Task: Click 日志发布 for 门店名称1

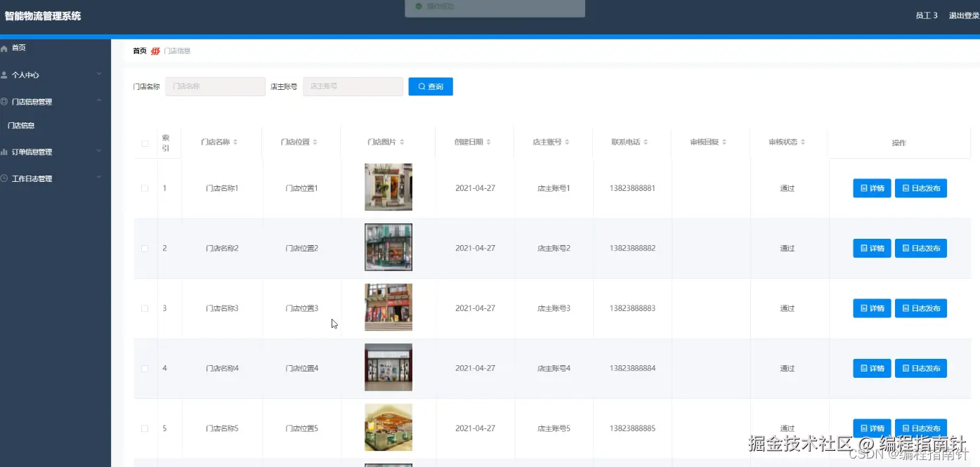Action: [x=921, y=188]
